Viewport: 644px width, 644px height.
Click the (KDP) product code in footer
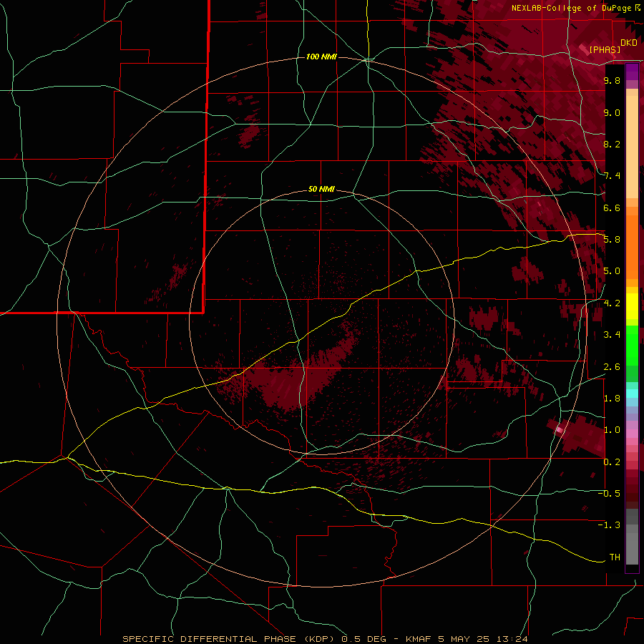tap(318, 639)
